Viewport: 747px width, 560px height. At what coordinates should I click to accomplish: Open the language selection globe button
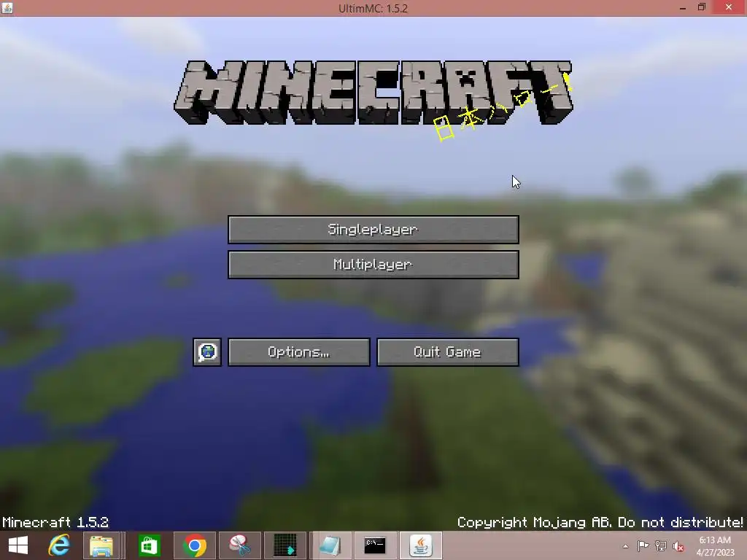pos(207,352)
